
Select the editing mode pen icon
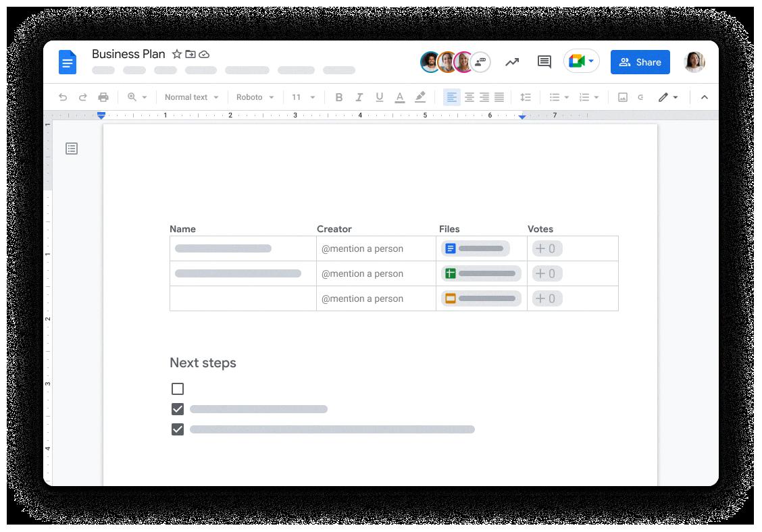point(665,97)
